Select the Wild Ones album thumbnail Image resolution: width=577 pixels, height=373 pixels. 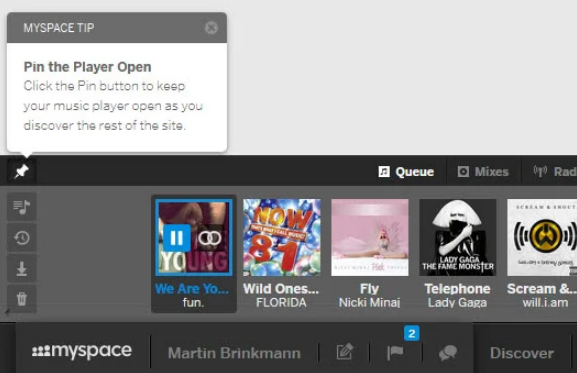pos(282,237)
